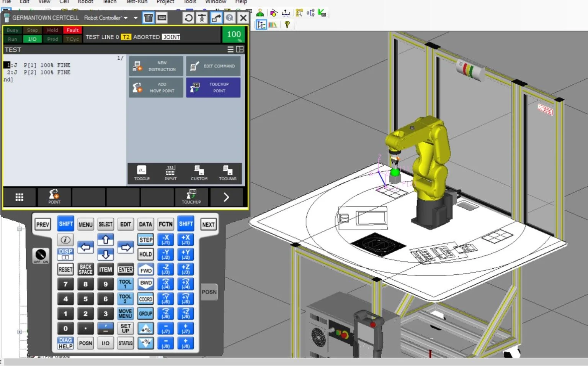Jog +X (J1) key
Image resolution: width=588 pixels, height=366 pixels.
[x=186, y=240]
